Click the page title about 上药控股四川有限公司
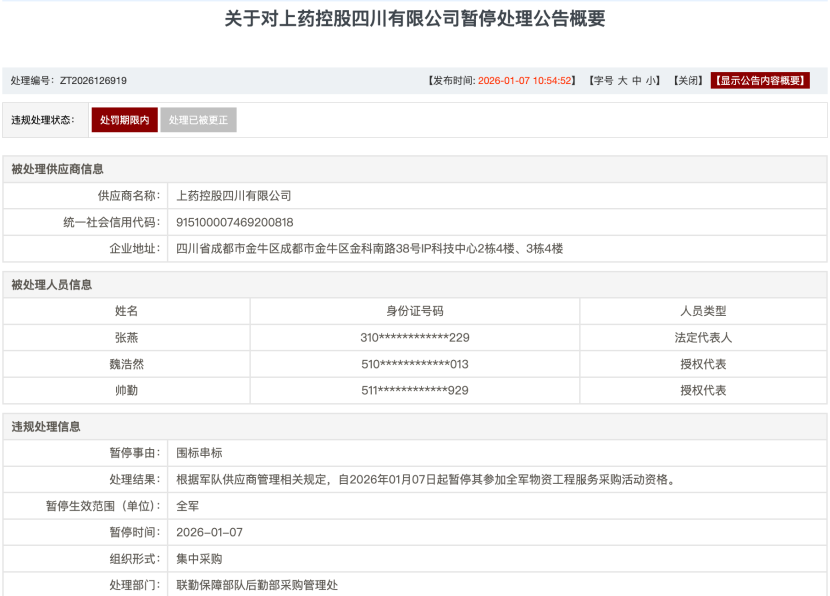This screenshot has height=596, width=830. (x=414, y=19)
